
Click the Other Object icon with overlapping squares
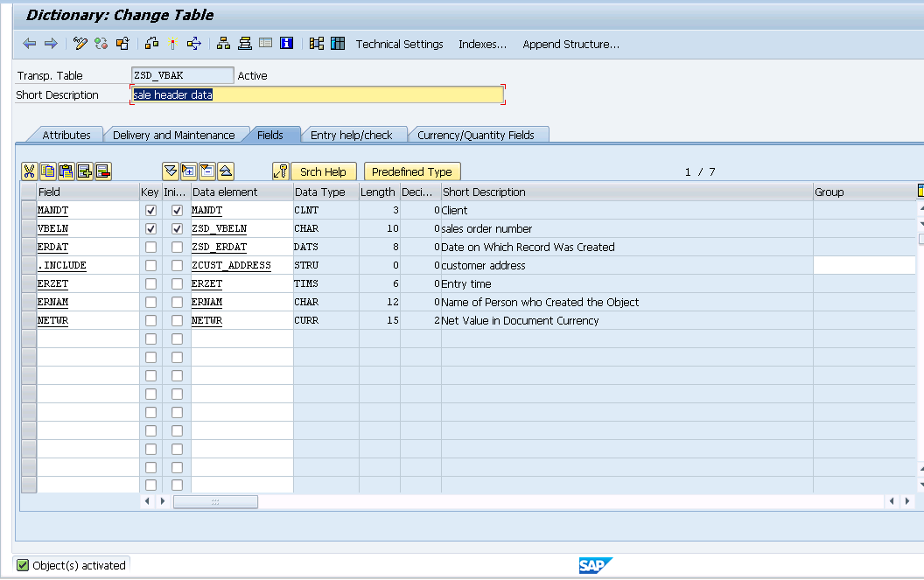tap(122, 44)
